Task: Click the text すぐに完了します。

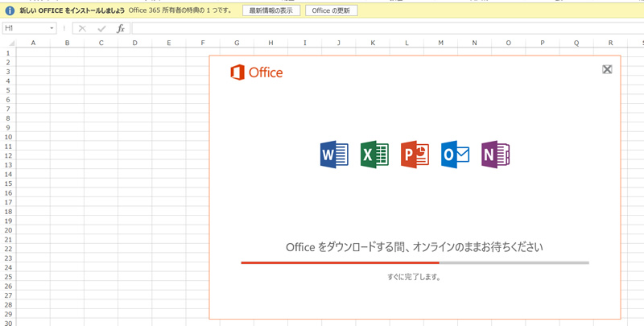Action: pyautogui.click(x=414, y=277)
